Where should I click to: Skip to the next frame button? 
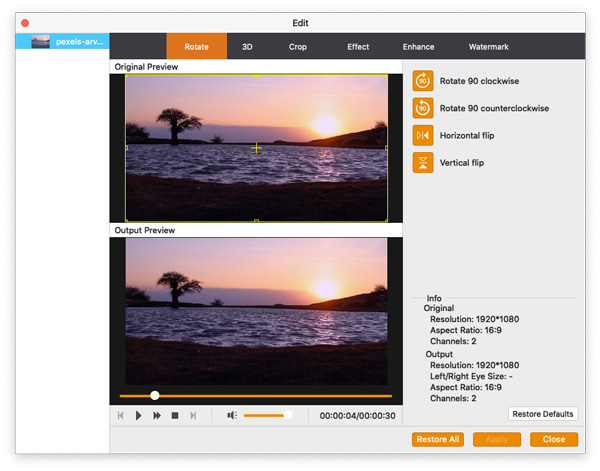point(193,415)
